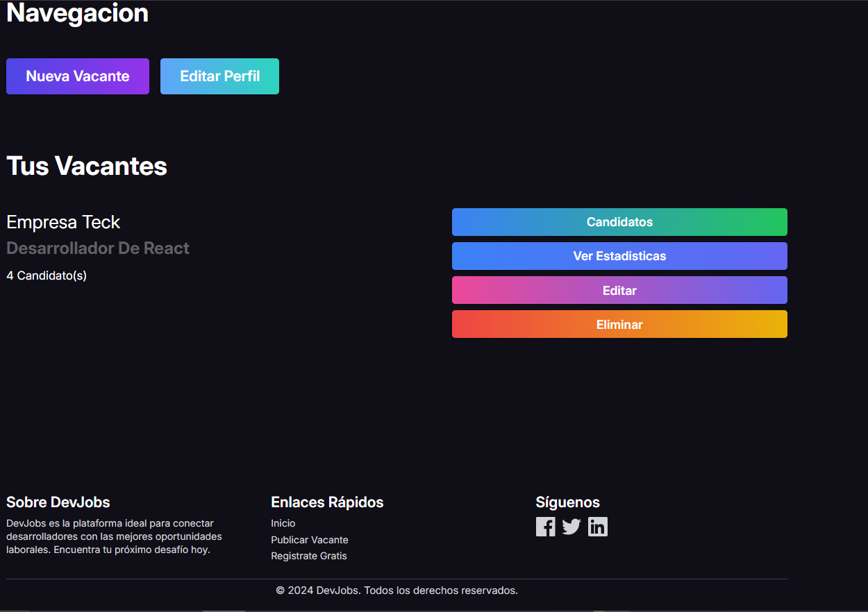868x612 pixels.
Task: Select the Desarrollador De React title
Action: tap(98, 248)
